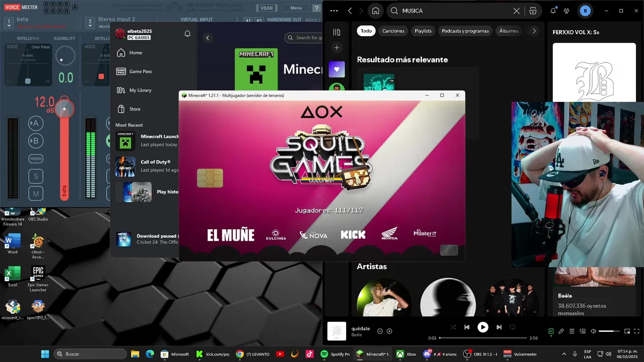Screen dimensions: 644x362
Task: Open Spotify connect to device icon
Action: 583,331
